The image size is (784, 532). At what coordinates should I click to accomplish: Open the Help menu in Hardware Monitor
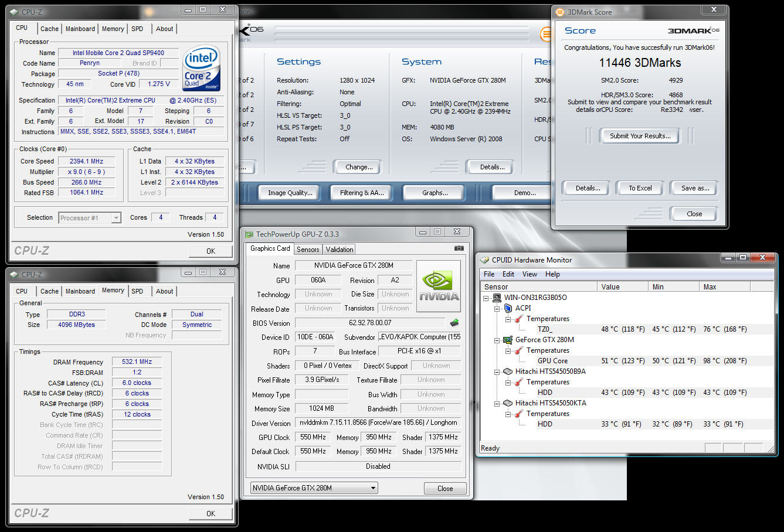pyautogui.click(x=552, y=274)
